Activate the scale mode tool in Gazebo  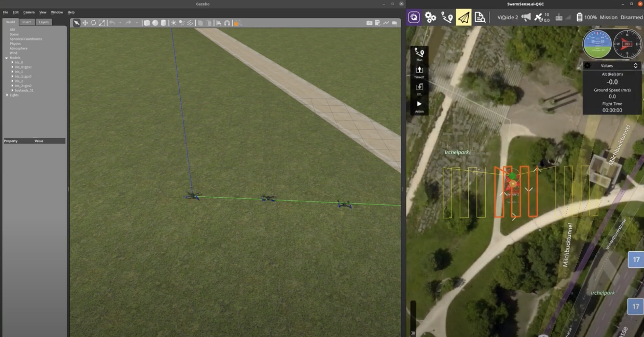click(102, 23)
